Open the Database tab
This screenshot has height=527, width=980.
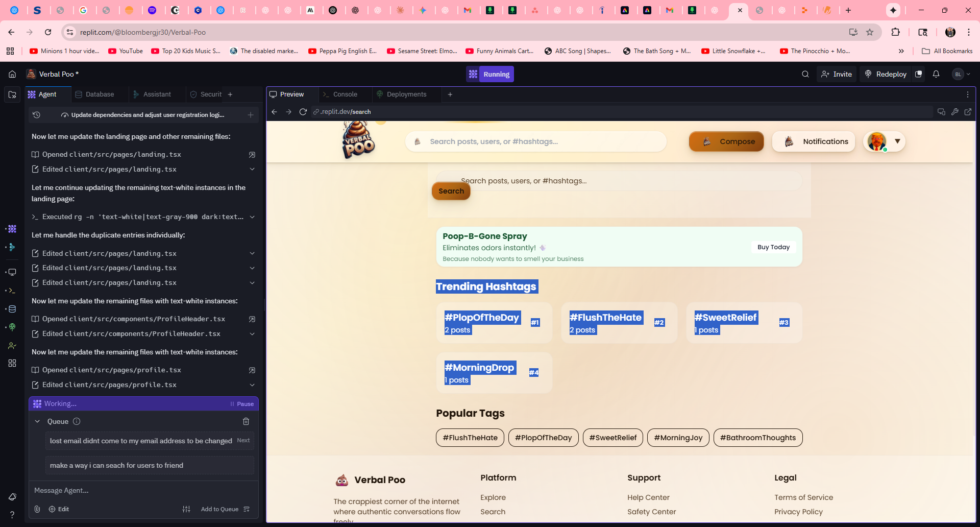pos(100,94)
